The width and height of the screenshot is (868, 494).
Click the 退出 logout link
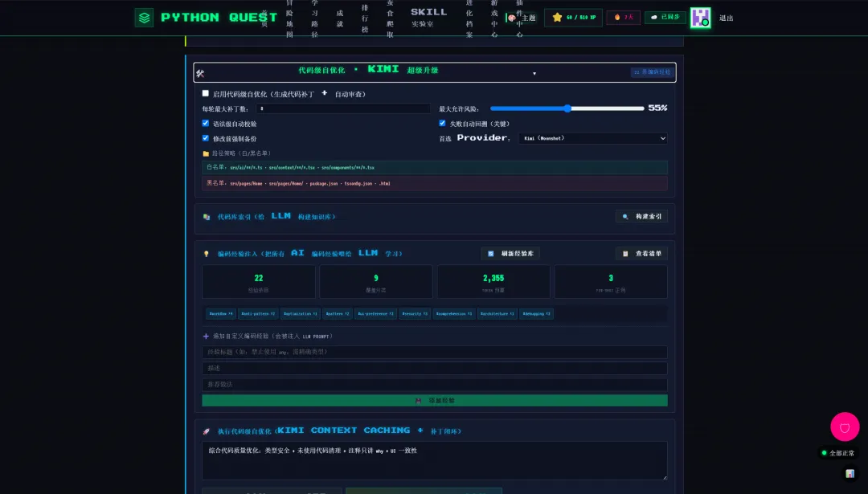click(726, 18)
